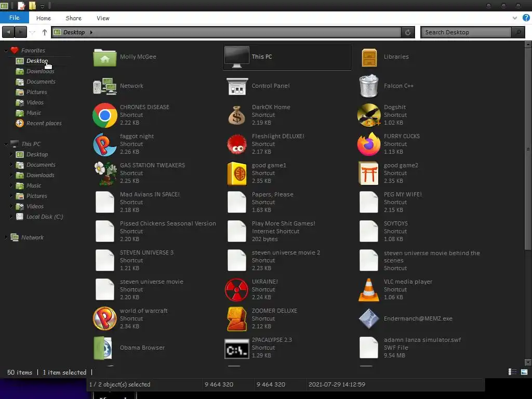
Task: Open the Molly McGee home folder icon
Action: (105, 57)
